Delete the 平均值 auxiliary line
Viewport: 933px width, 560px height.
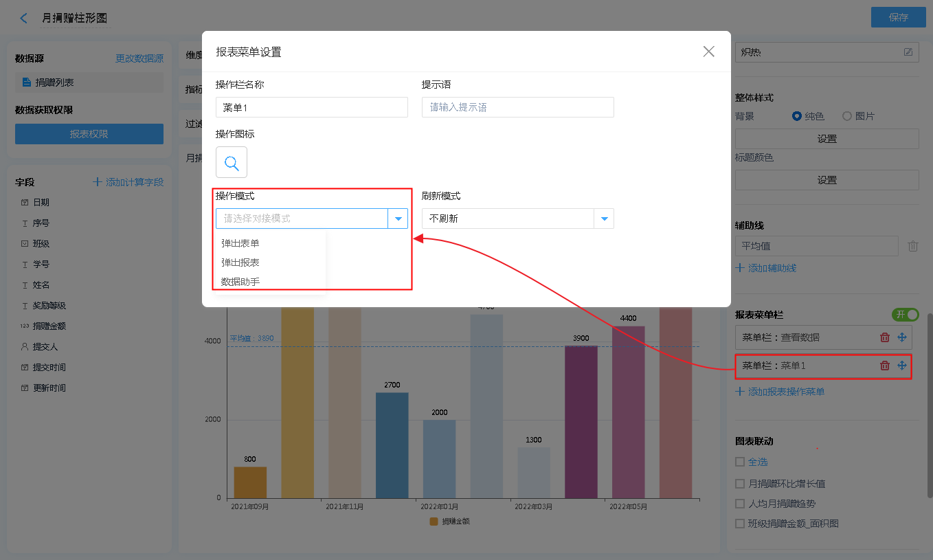pos(912,246)
